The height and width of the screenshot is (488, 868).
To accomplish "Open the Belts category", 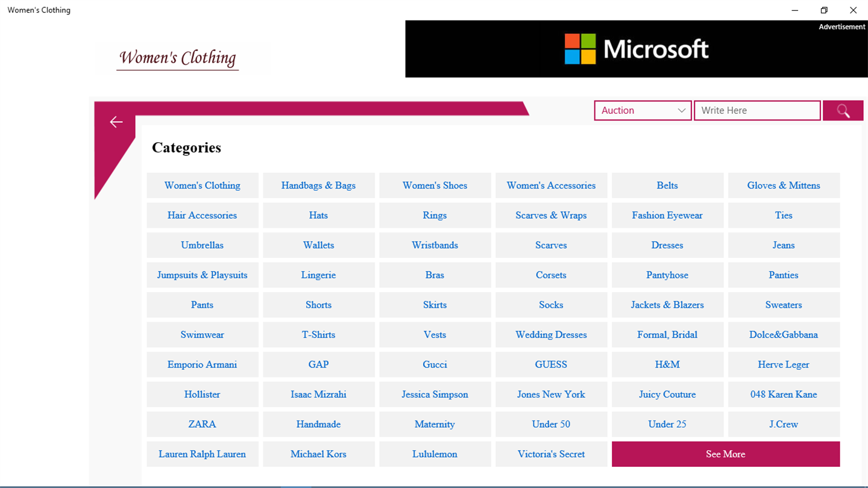I will (x=668, y=186).
